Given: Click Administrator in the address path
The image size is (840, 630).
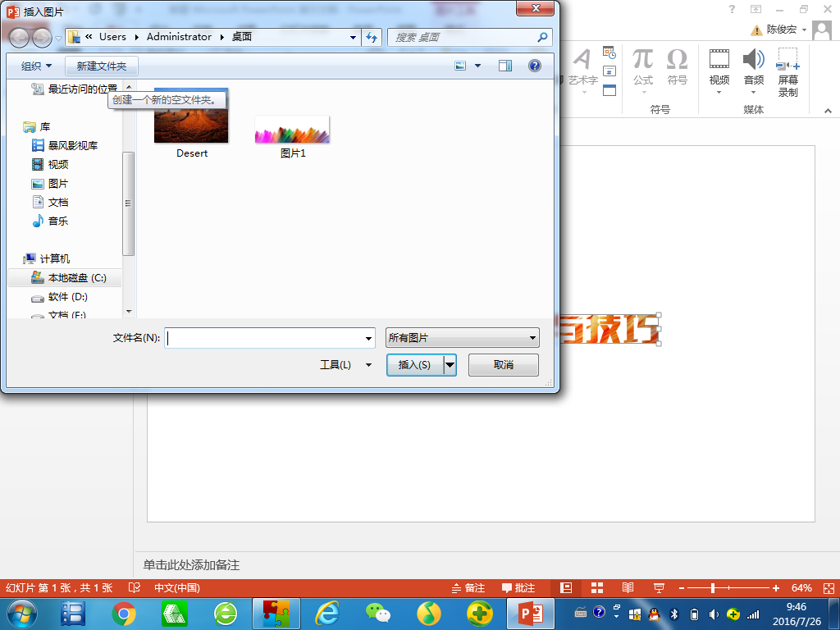Looking at the screenshot, I should [179, 37].
